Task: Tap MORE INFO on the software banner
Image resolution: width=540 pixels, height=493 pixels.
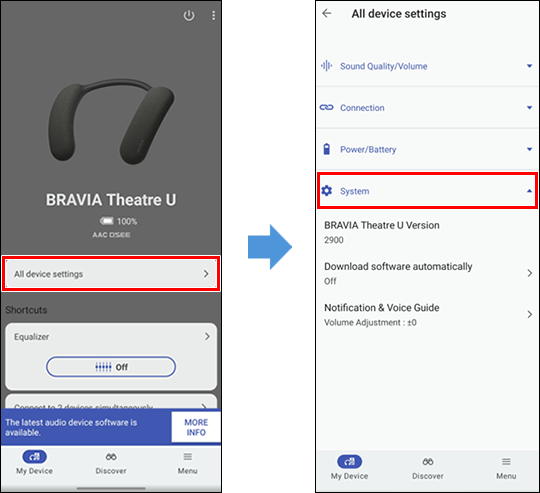Action: point(196,427)
